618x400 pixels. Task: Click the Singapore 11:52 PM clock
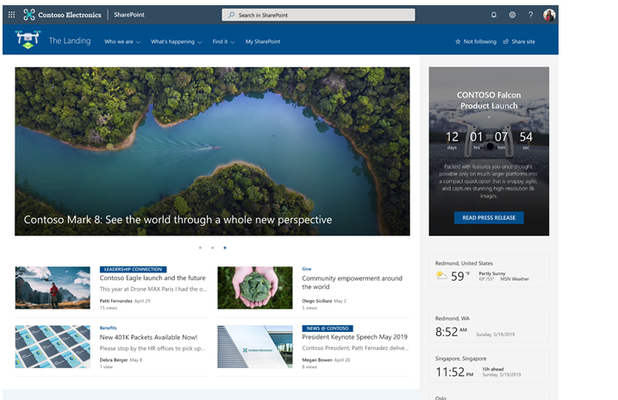point(489,367)
